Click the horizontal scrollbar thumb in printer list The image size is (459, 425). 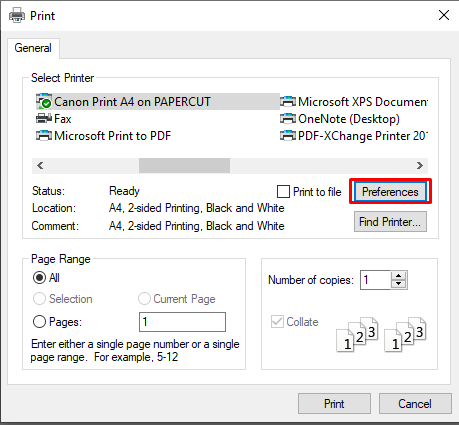pos(184,166)
